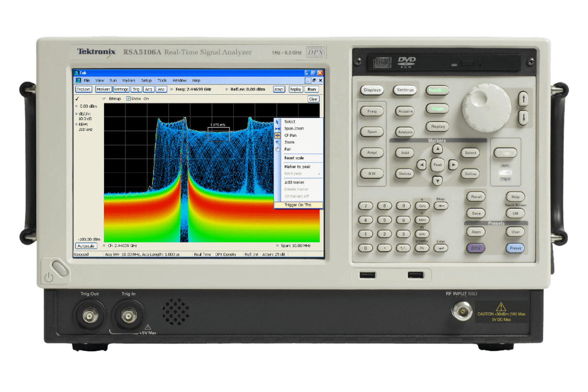Open the Tools menu
Image resolution: width=588 pixels, height=392 pixels.
point(162,80)
